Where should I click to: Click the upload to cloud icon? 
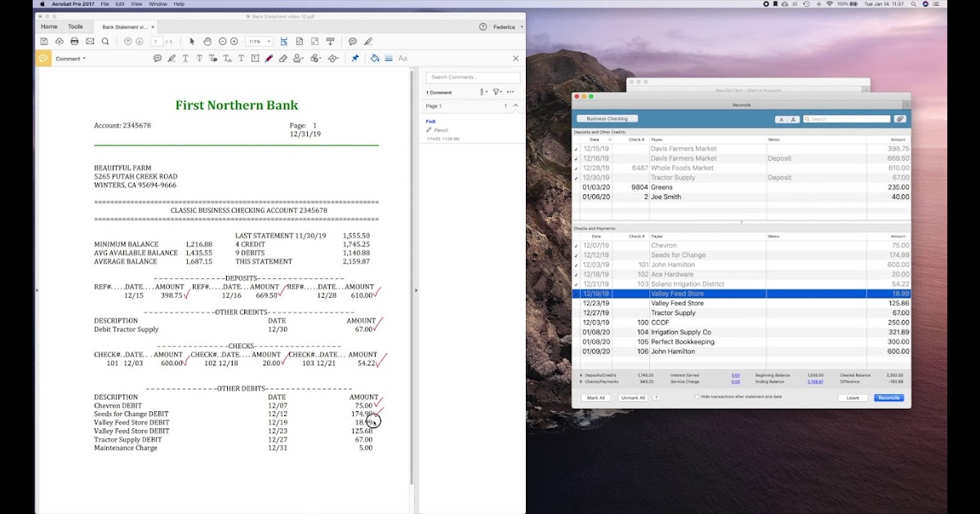60,42
